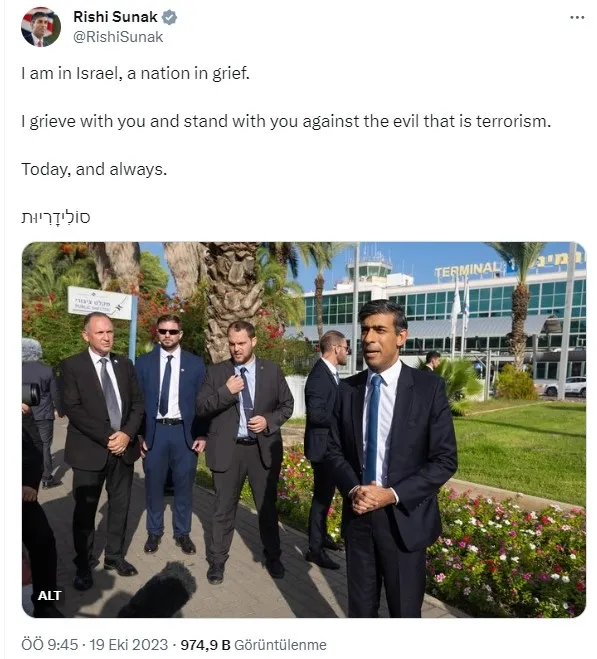Click the 974,9 B view count
The image size is (597, 659).
205,645
